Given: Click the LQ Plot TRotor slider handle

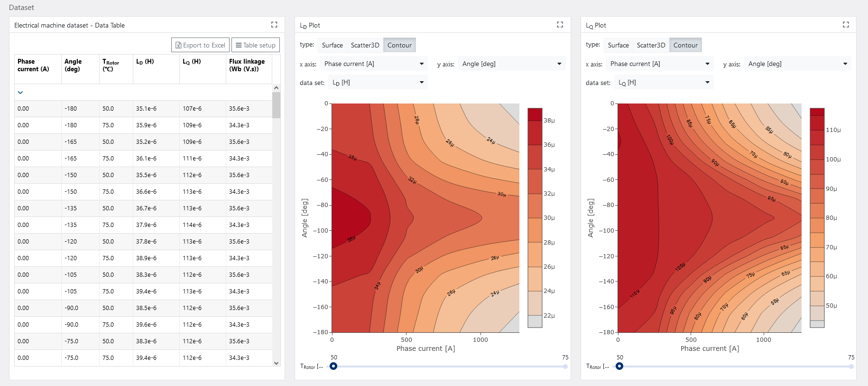Looking at the screenshot, I should tap(619, 366).
